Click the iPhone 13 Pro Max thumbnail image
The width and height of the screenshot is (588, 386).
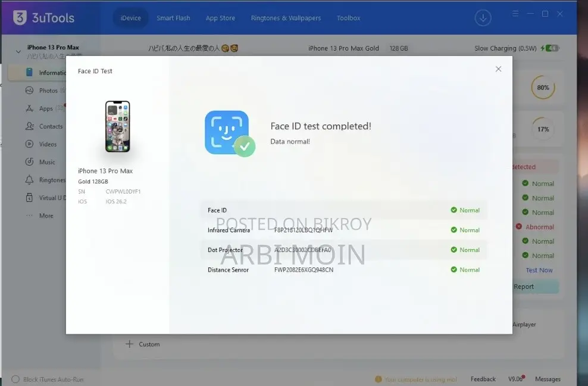(117, 126)
